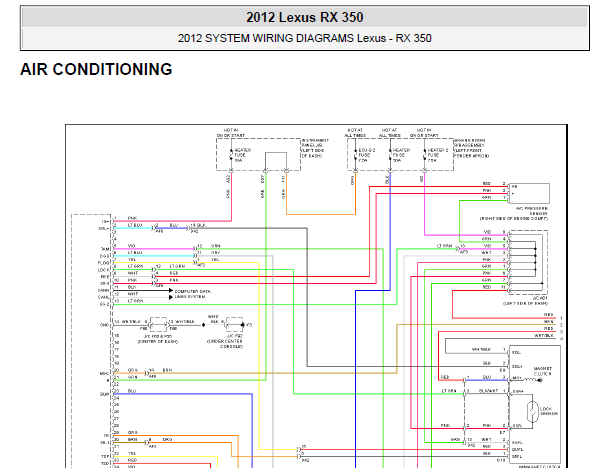Click the 2012 Lexus RX 350 title
The width and height of the screenshot is (601, 468).
click(305, 18)
